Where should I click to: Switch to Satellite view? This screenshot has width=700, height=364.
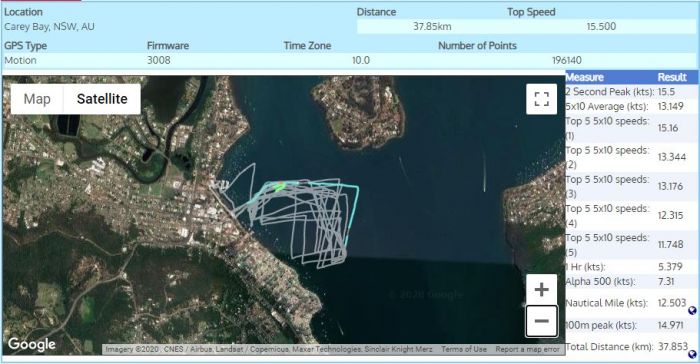(102, 99)
